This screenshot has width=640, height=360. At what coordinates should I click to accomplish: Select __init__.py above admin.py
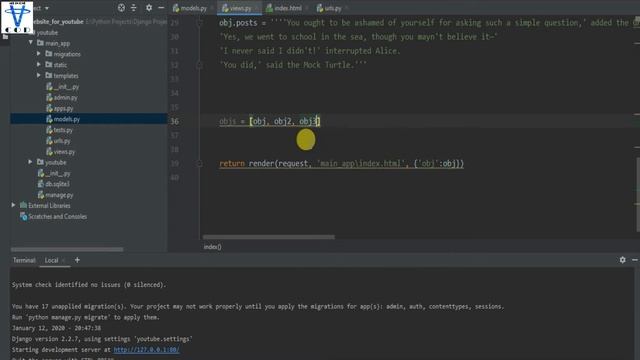(66, 87)
